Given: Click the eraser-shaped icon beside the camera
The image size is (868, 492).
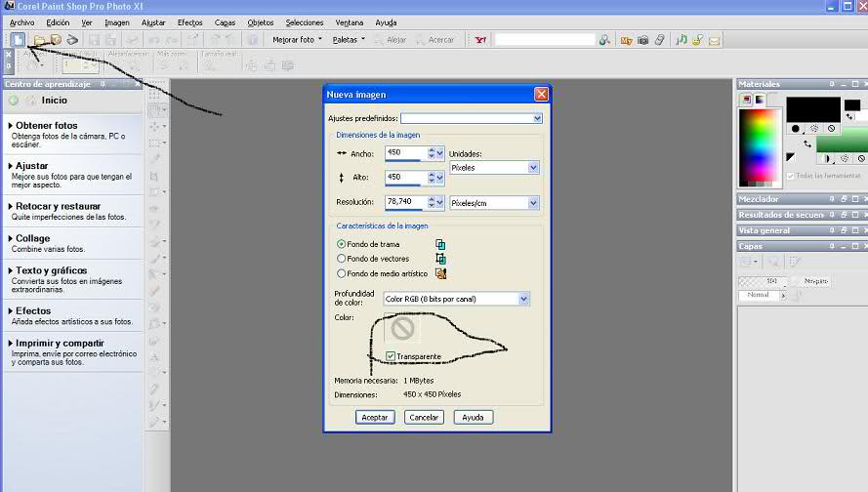Looking at the screenshot, I should (659, 40).
